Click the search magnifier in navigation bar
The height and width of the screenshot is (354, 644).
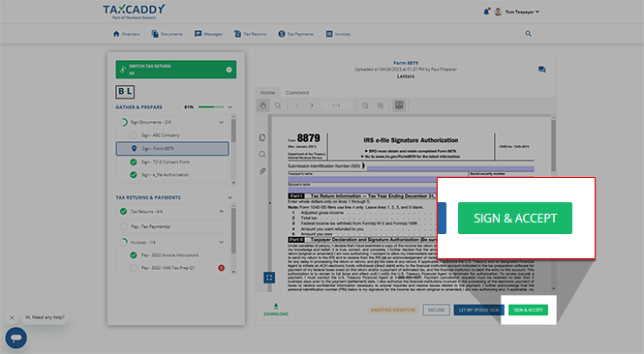point(528,34)
